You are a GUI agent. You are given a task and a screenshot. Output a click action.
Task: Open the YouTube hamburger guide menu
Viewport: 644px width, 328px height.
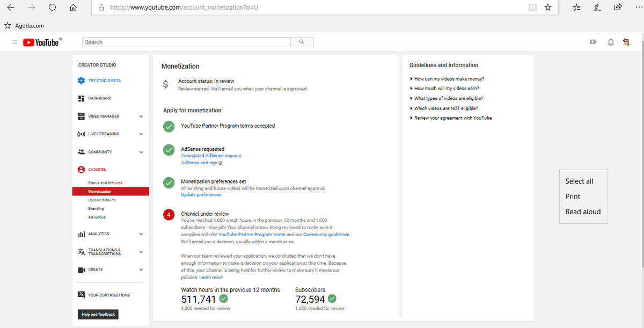coord(14,42)
